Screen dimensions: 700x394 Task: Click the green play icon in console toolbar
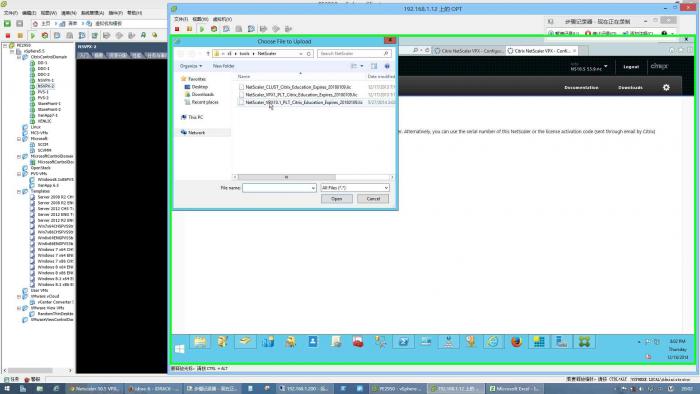(x=202, y=29)
